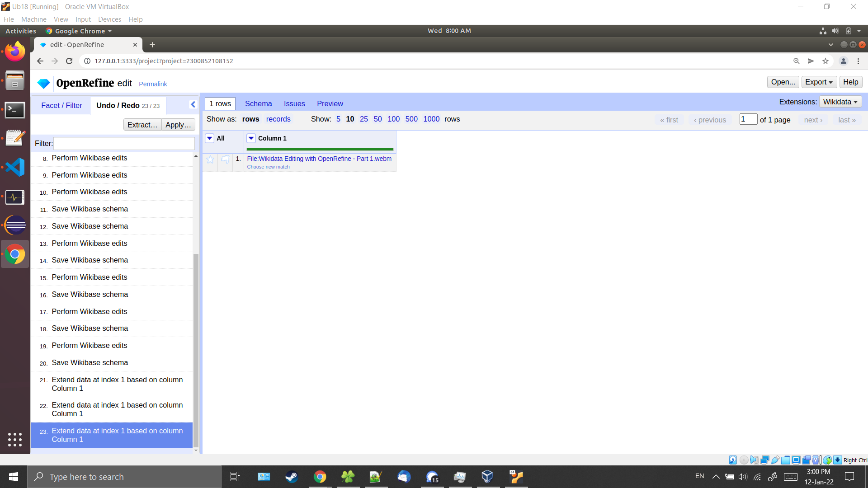Show data as records
This screenshot has width=868, height=488.
point(278,119)
